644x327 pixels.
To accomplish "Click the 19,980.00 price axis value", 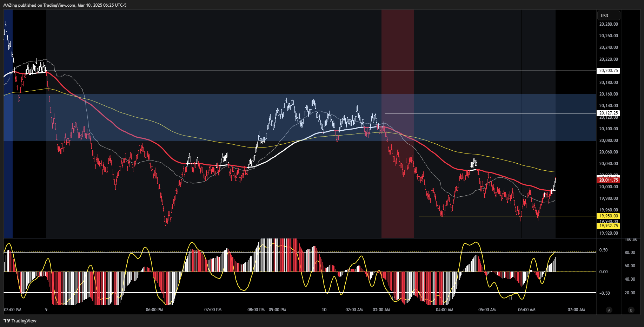I will click(609, 198).
